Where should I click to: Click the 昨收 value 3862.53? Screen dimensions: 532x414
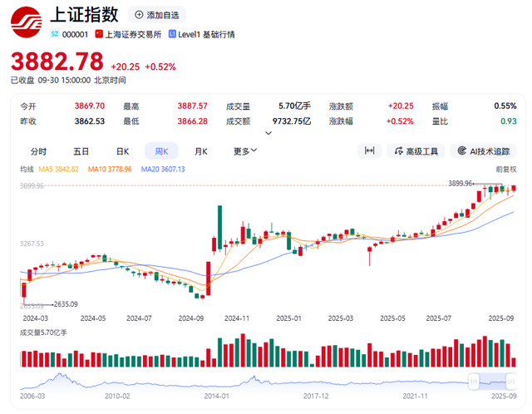coord(90,121)
